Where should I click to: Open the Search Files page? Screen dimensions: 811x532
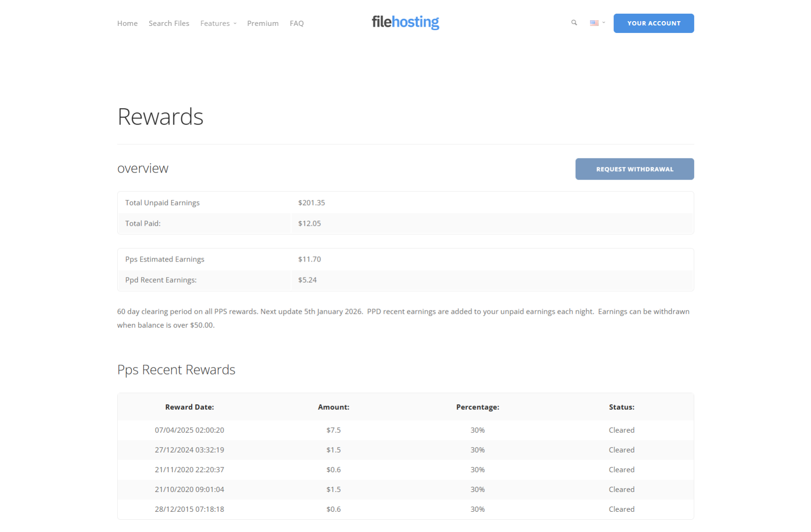169,24
